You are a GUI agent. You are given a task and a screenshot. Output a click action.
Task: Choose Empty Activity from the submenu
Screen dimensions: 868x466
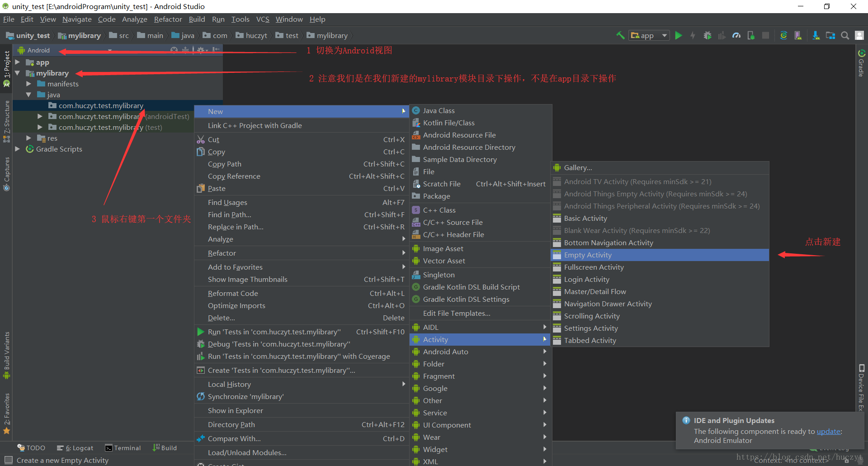(x=660, y=255)
